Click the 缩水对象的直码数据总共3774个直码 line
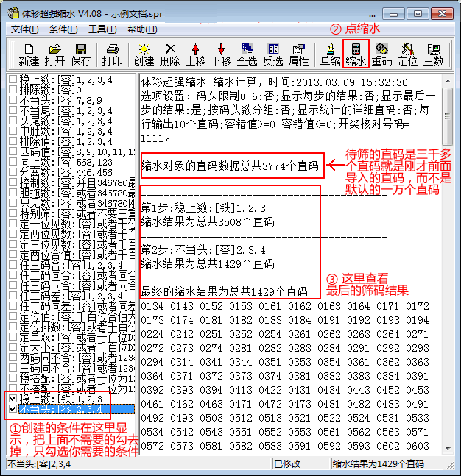The image size is (461, 476). pos(230,166)
